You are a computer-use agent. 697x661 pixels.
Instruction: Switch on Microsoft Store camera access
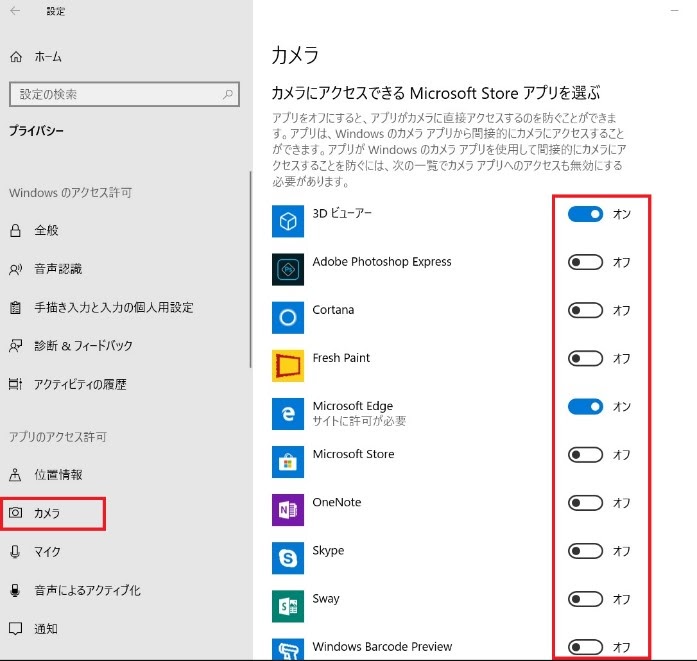tap(585, 455)
